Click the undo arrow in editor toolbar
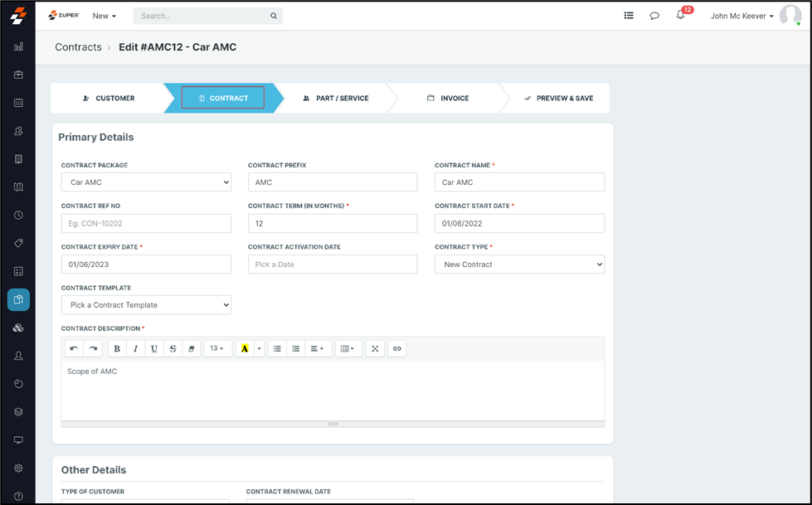The image size is (812, 505). 74,348
